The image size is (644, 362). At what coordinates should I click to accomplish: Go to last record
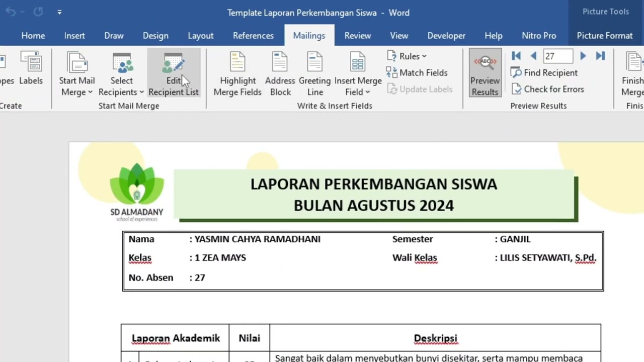click(x=600, y=56)
